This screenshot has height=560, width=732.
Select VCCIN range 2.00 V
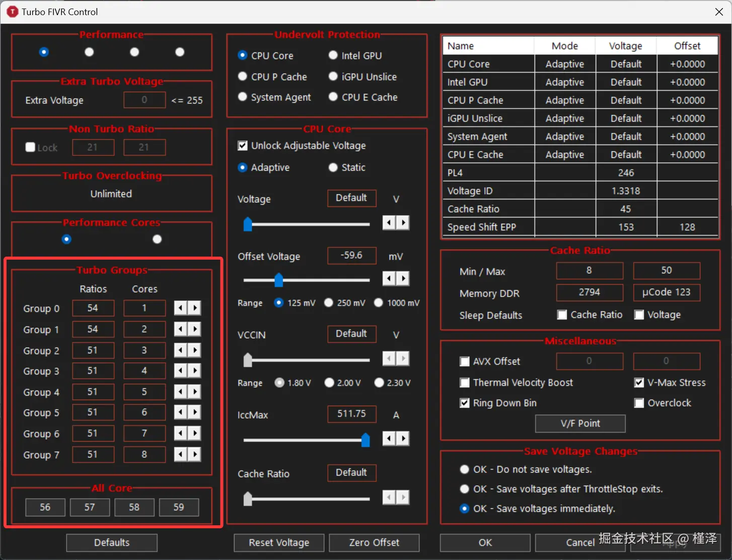click(329, 383)
